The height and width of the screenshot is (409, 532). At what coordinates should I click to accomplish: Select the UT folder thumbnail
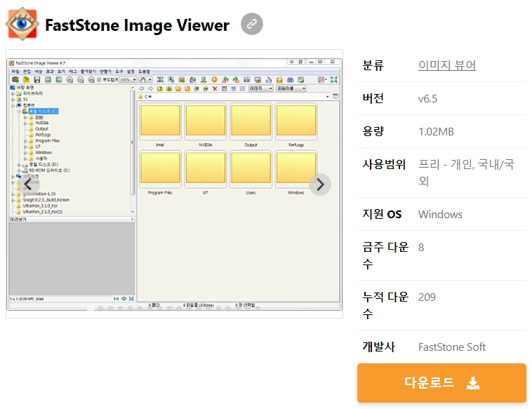point(205,169)
